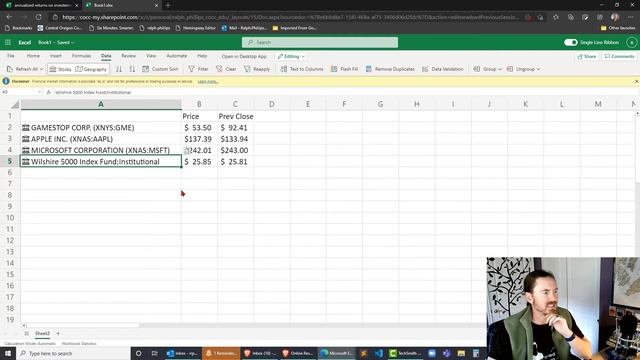
Task: Open Task View on the taskbar
Action: point(154,353)
